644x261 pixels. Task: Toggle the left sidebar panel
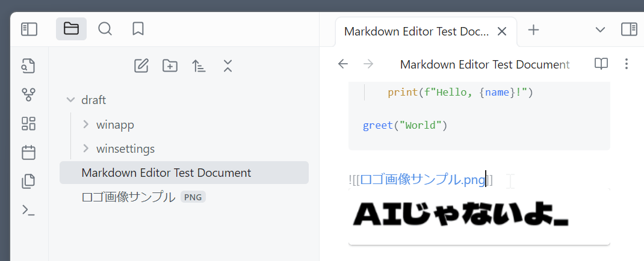29,29
